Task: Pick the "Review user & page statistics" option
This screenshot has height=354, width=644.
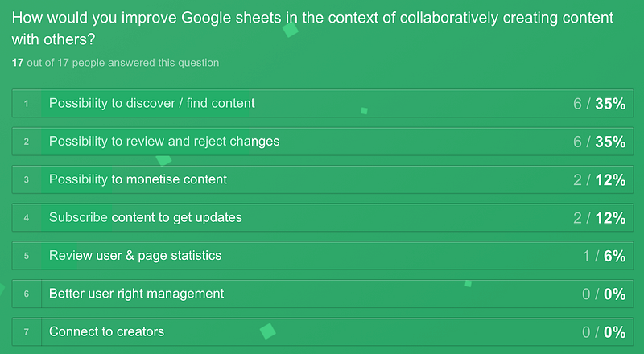Action: click(x=135, y=256)
